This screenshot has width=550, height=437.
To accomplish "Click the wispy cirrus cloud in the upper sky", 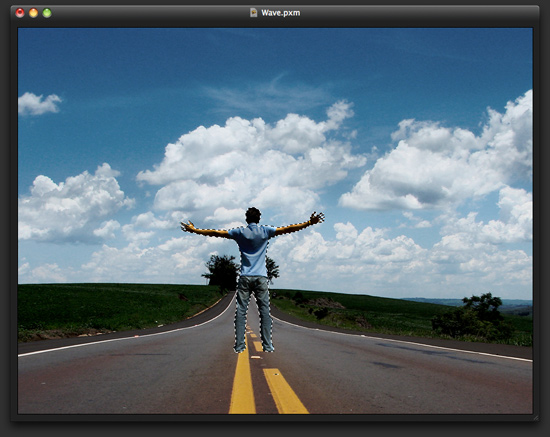I will click(267, 94).
